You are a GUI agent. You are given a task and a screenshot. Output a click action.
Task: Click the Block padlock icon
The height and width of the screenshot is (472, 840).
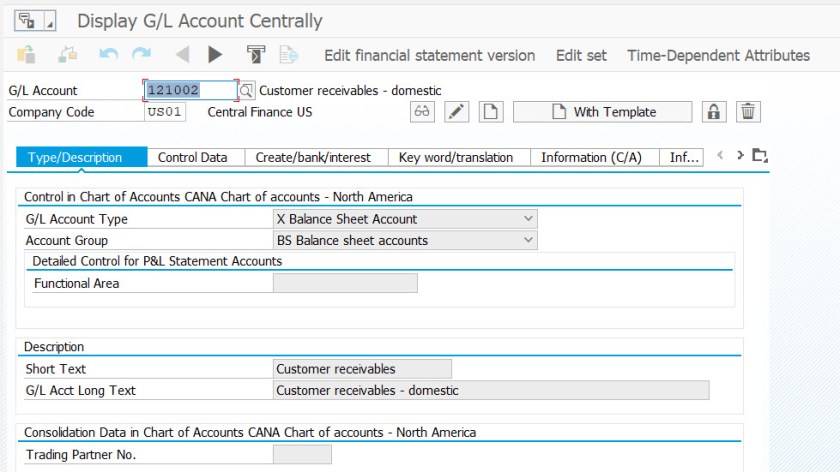click(714, 112)
